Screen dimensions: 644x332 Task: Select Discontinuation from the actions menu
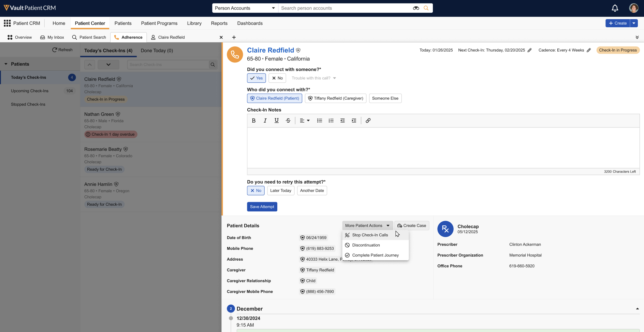pyautogui.click(x=366, y=245)
